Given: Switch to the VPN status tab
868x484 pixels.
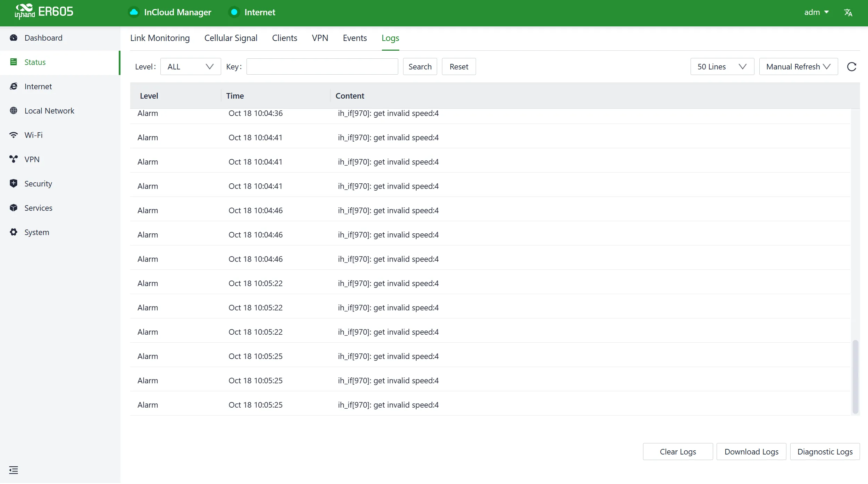Looking at the screenshot, I should pos(320,38).
